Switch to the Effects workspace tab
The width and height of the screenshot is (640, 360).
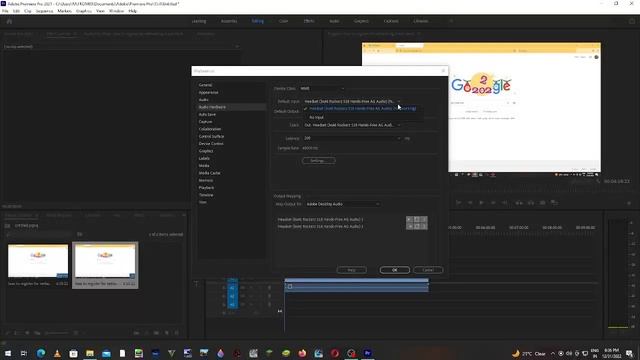[309, 21]
